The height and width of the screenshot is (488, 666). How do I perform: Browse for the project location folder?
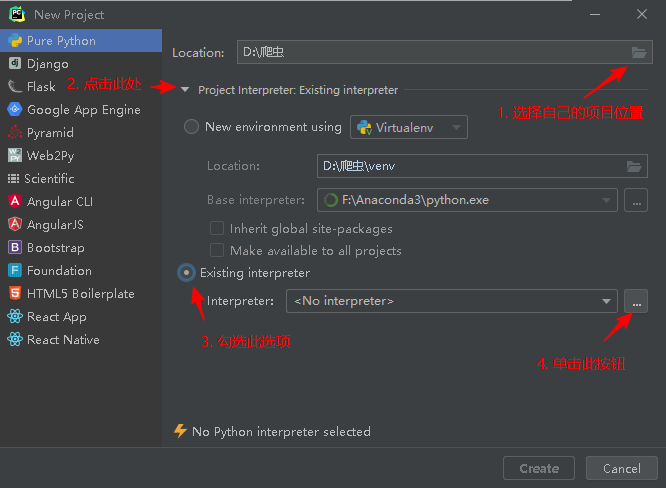pos(638,52)
